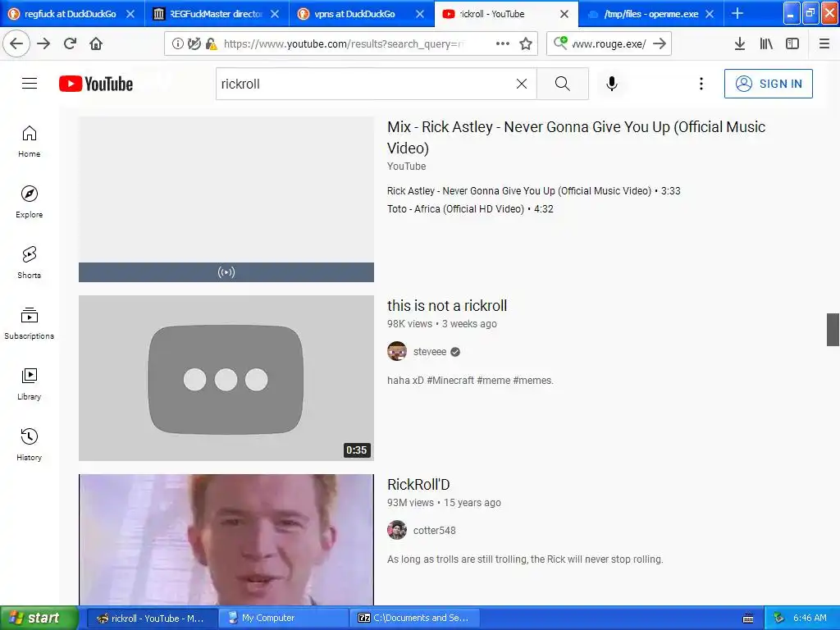Viewport: 840px width, 630px height.
Task: Click the system tray icon beside the clock
Action: (779, 619)
